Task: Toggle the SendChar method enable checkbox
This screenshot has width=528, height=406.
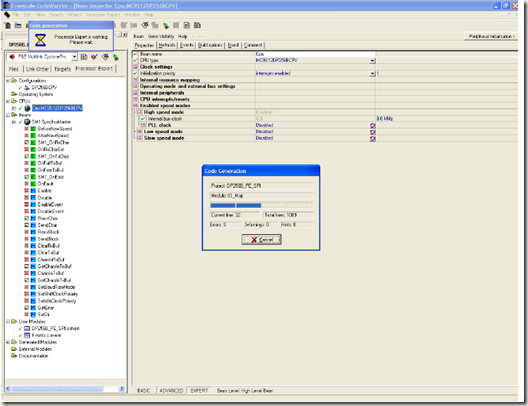Action: click(x=26, y=225)
